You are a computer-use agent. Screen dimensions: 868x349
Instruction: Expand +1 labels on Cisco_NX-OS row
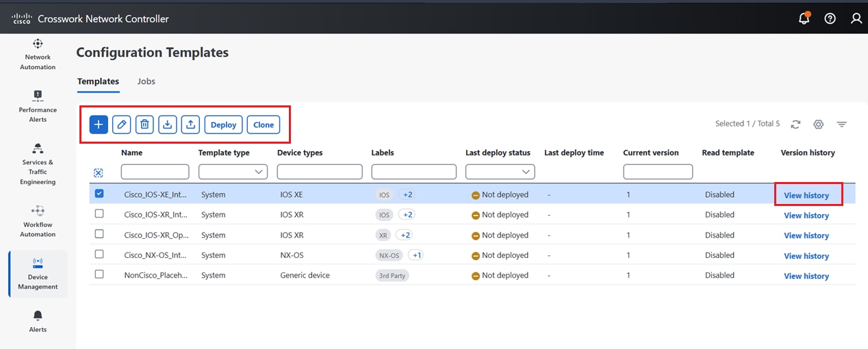click(416, 255)
